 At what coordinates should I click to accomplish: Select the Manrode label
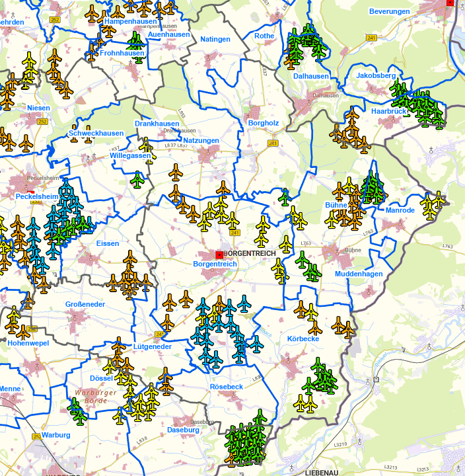point(400,210)
